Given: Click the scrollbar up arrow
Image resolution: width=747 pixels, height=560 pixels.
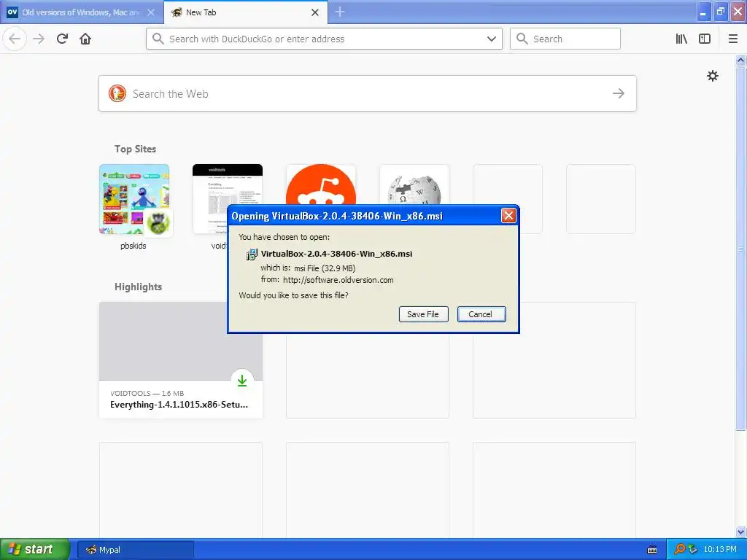Looking at the screenshot, I should pyautogui.click(x=740, y=60).
